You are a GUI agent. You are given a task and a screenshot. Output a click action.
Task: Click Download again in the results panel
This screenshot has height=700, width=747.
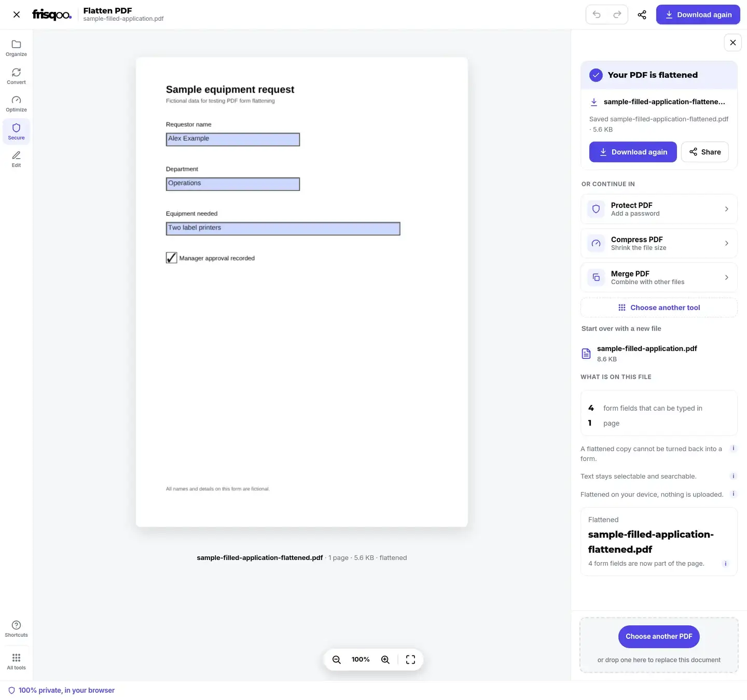pyautogui.click(x=633, y=152)
